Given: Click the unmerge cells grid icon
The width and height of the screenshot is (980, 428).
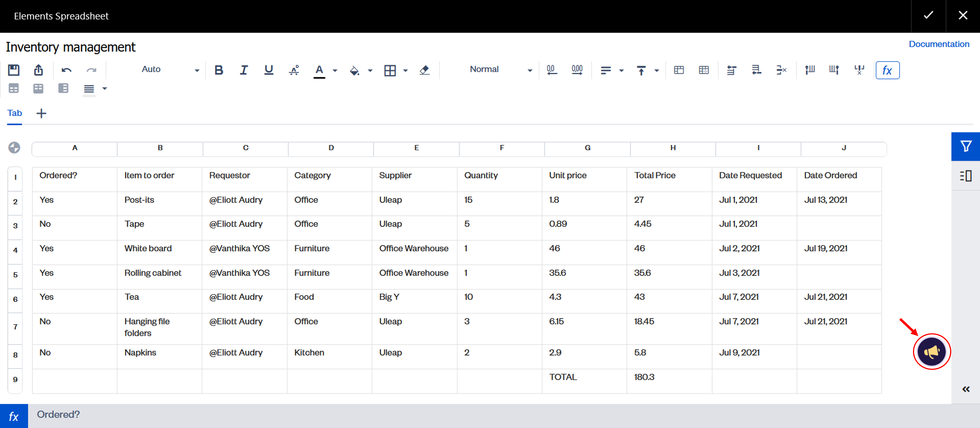Looking at the screenshot, I should pyautogui.click(x=704, y=70).
